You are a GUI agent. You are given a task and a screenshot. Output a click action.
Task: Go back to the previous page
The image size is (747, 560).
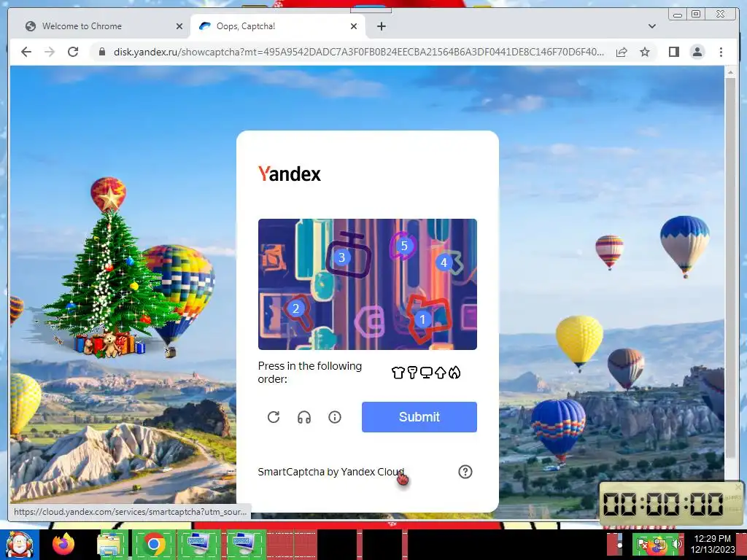pyautogui.click(x=26, y=52)
